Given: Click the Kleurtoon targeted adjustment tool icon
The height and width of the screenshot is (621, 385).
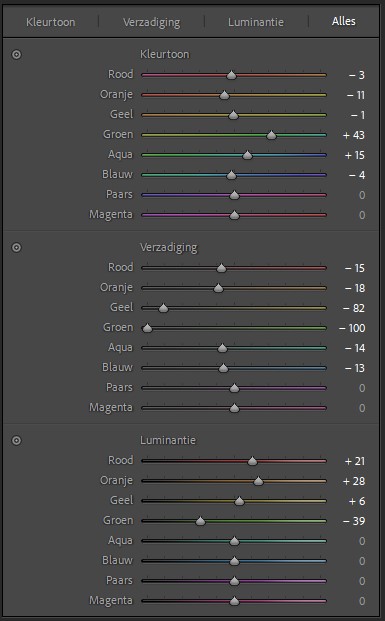Looking at the screenshot, I should coord(16,54).
